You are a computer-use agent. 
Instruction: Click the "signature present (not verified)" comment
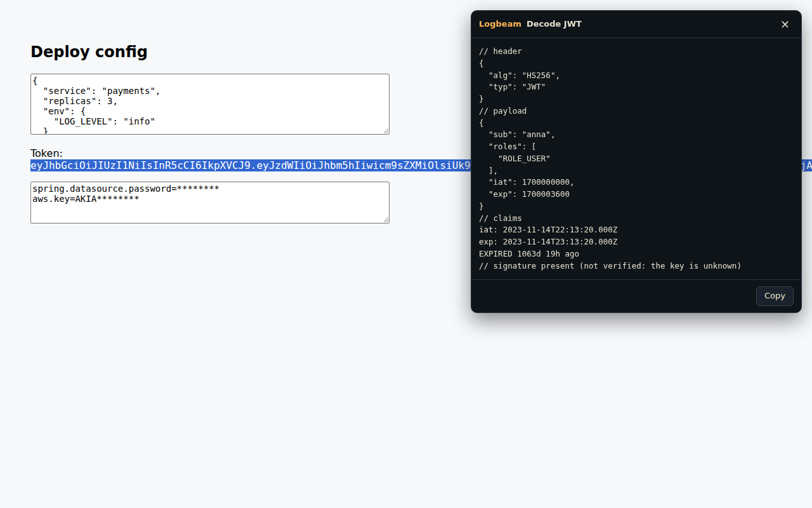[x=610, y=266]
